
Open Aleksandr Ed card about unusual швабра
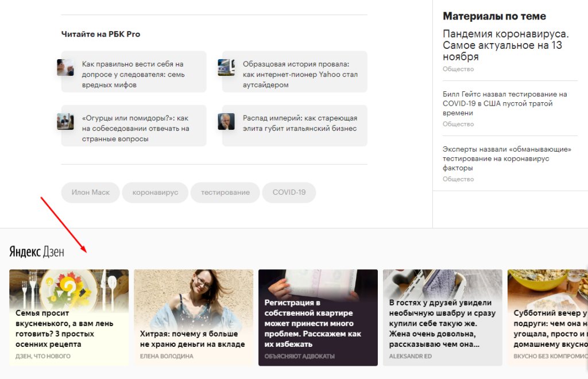[443, 317]
